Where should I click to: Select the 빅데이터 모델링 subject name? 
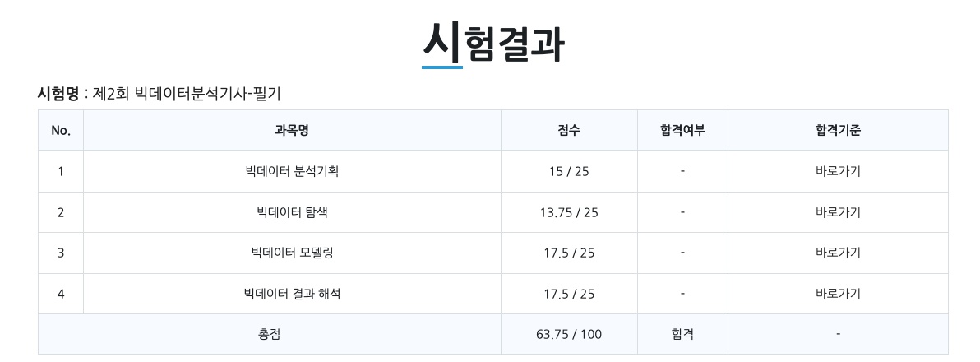click(292, 253)
